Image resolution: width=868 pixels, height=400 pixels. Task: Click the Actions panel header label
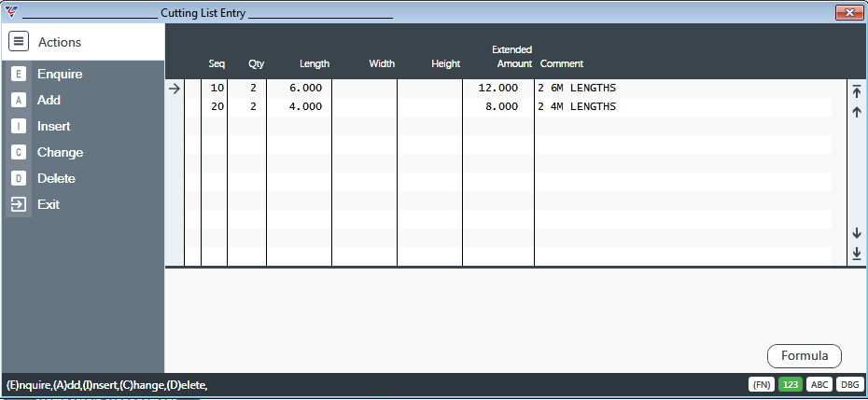click(x=59, y=42)
